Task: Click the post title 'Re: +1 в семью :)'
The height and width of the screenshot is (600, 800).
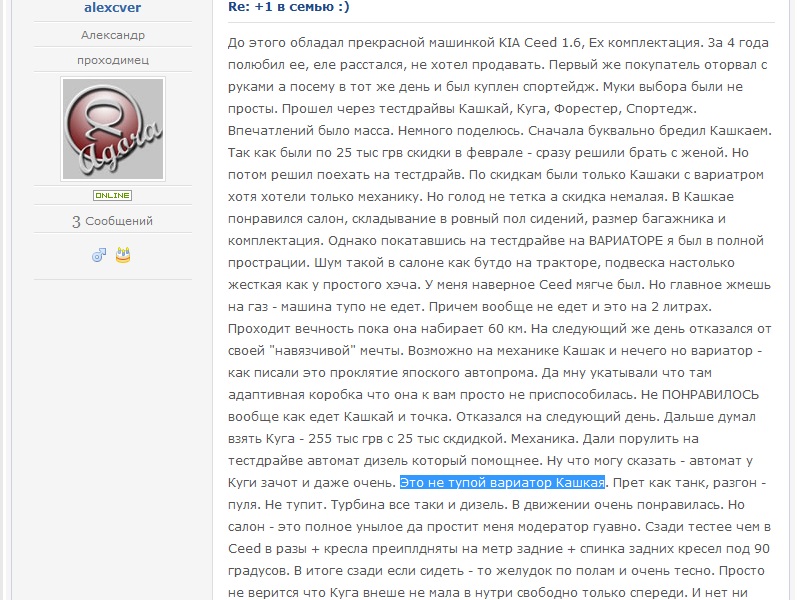Action: coord(289,7)
